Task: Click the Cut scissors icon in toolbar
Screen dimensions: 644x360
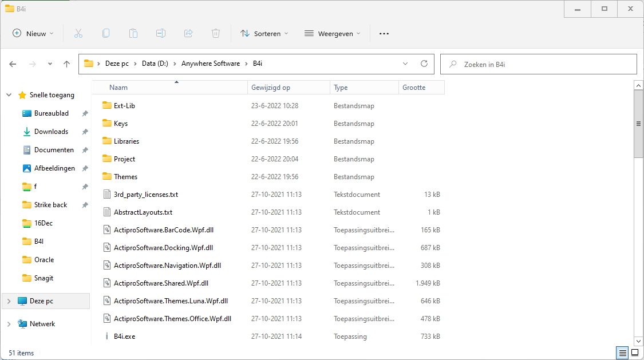Action: [78, 33]
